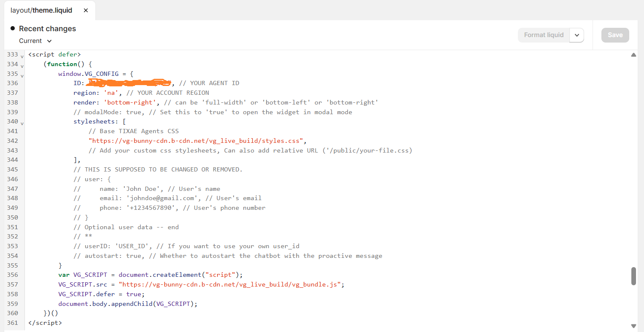644x332 pixels.
Task: Click the stylesheets: [ text
Action: point(100,121)
